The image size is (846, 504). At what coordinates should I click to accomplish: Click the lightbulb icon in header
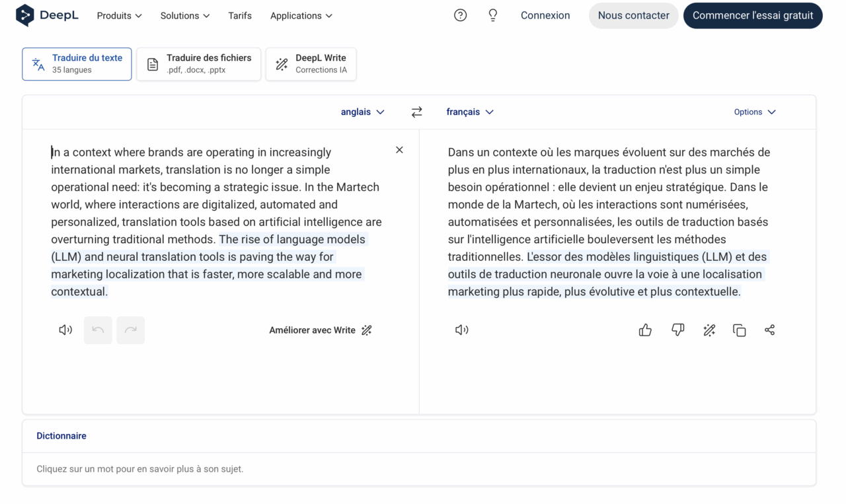pos(493,15)
